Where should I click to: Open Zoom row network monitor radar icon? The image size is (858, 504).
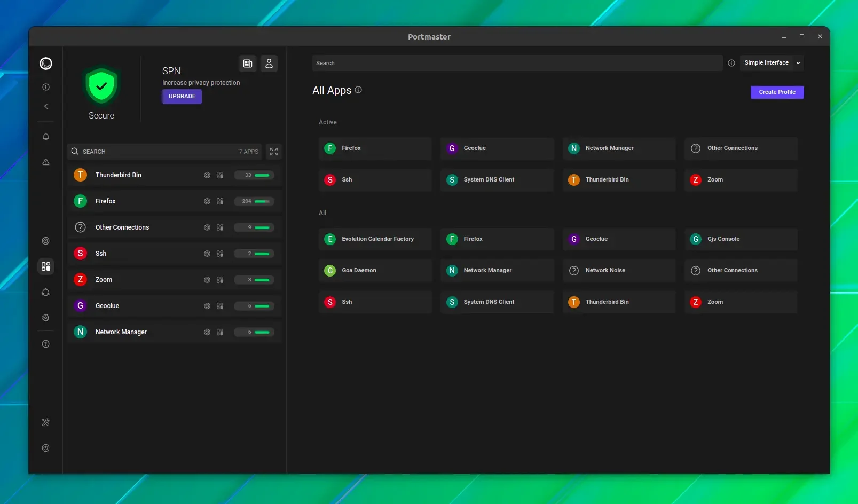click(x=207, y=280)
